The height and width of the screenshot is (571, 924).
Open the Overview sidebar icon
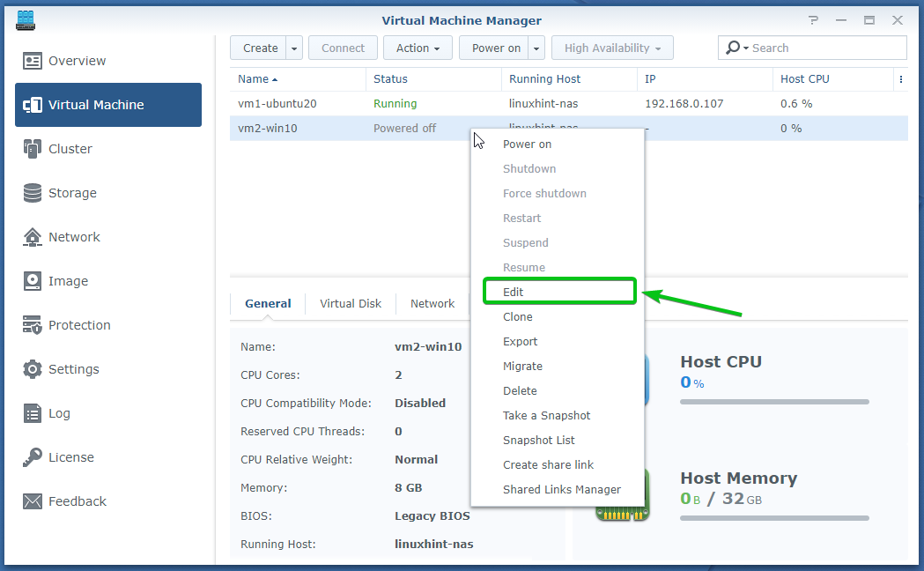point(33,61)
